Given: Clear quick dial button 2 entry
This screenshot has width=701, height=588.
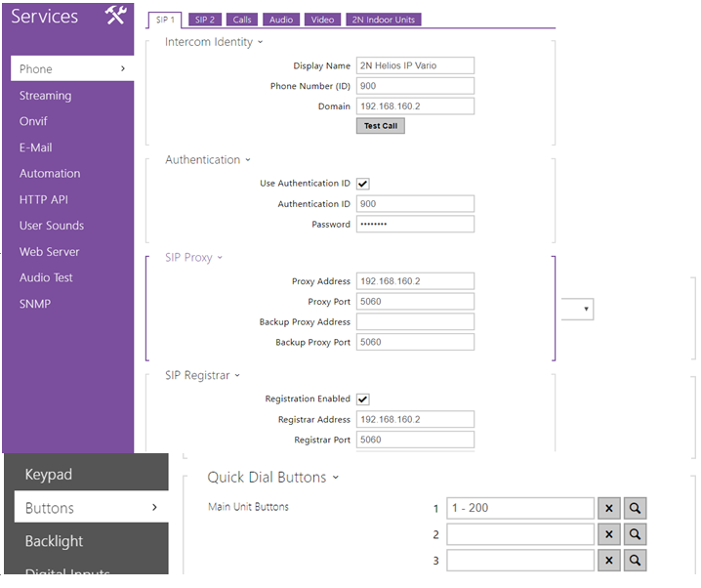Looking at the screenshot, I should click(x=608, y=534).
